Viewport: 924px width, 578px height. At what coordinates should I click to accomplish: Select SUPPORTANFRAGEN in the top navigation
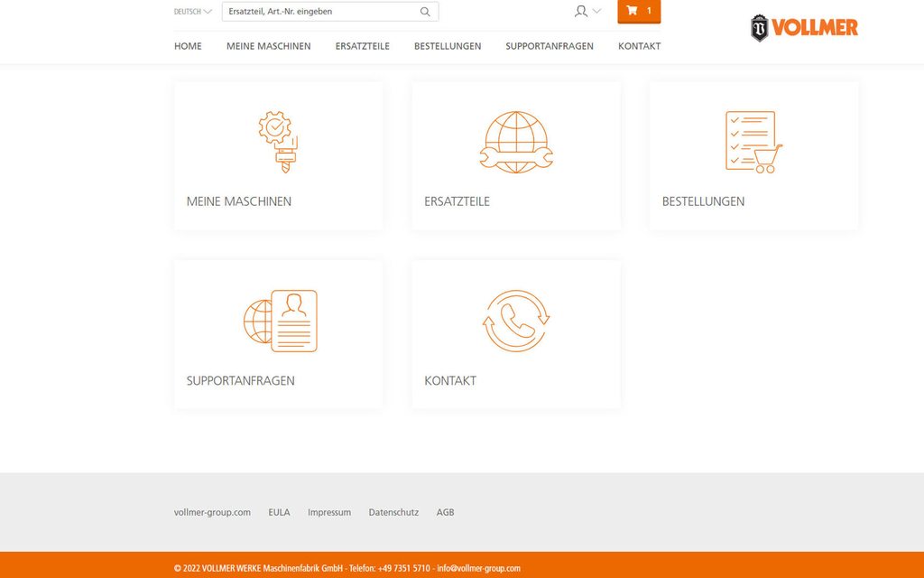coord(550,46)
